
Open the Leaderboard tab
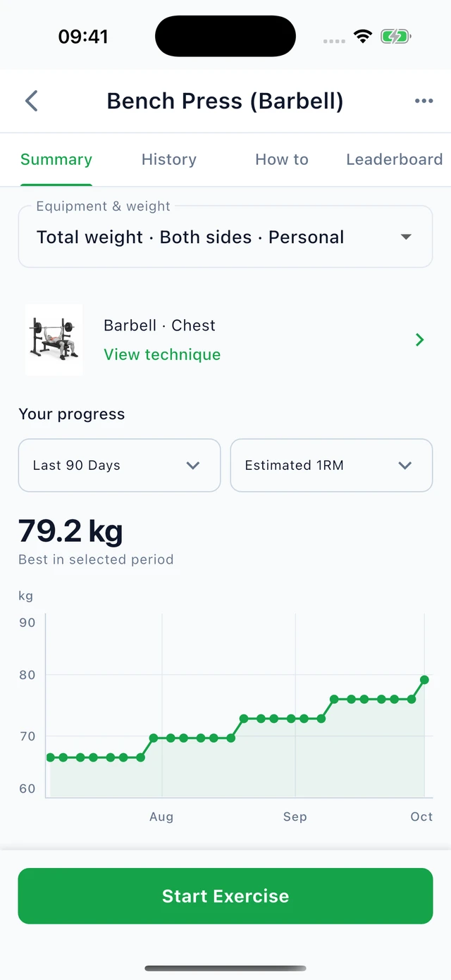pos(395,159)
